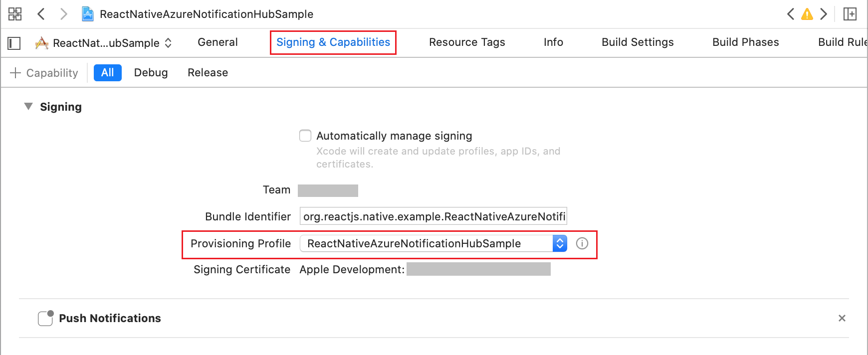This screenshot has width=868, height=355.
Task: Jump to the next issue arrow
Action: coord(824,14)
